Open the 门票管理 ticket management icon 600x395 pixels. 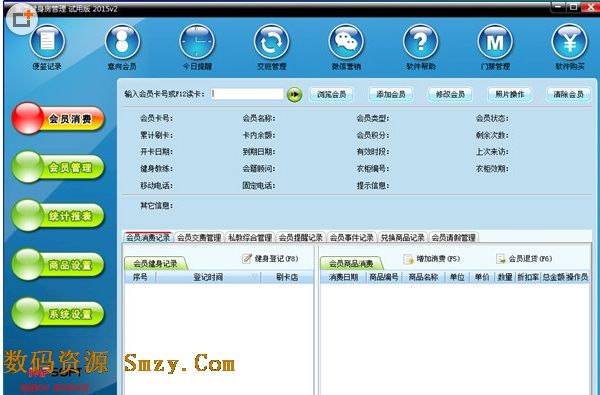point(495,42)
